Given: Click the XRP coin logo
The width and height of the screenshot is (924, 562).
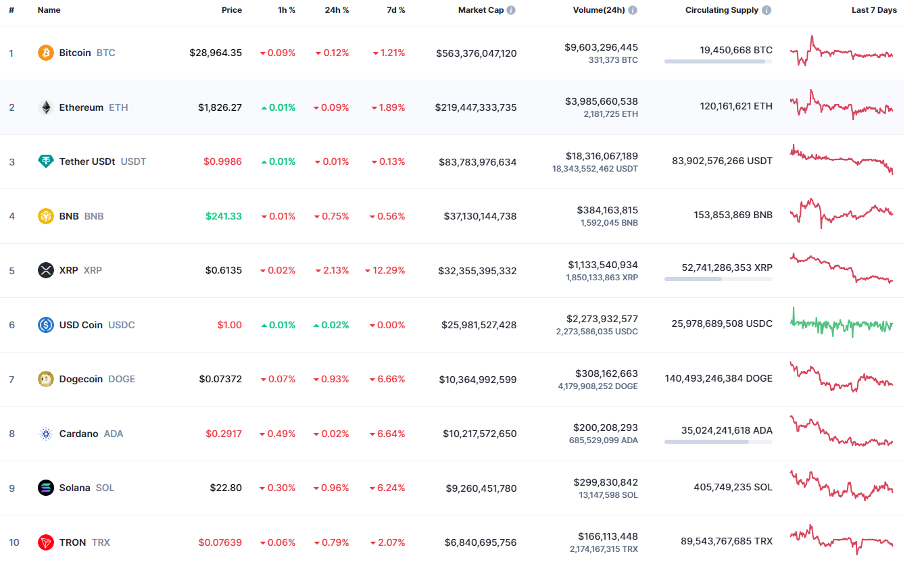Looking at the screenshot, I should (45, 270).
